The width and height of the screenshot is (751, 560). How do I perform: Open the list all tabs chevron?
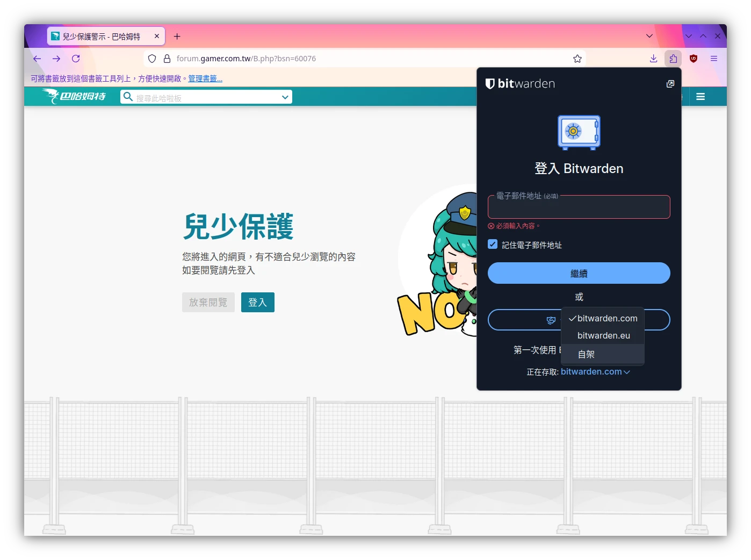(x=649, y=36)
